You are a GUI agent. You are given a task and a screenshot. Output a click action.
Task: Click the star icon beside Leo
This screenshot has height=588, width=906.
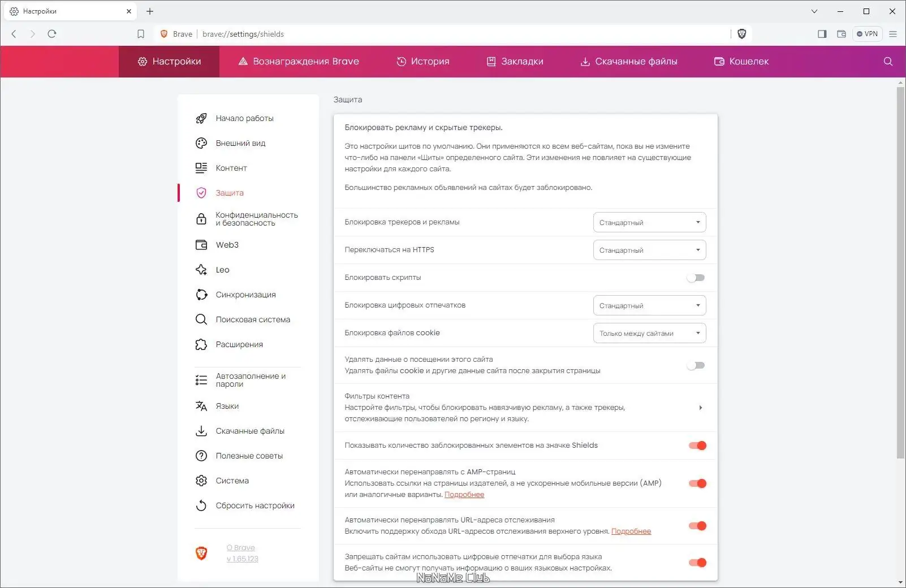click(x=201, y=270)
